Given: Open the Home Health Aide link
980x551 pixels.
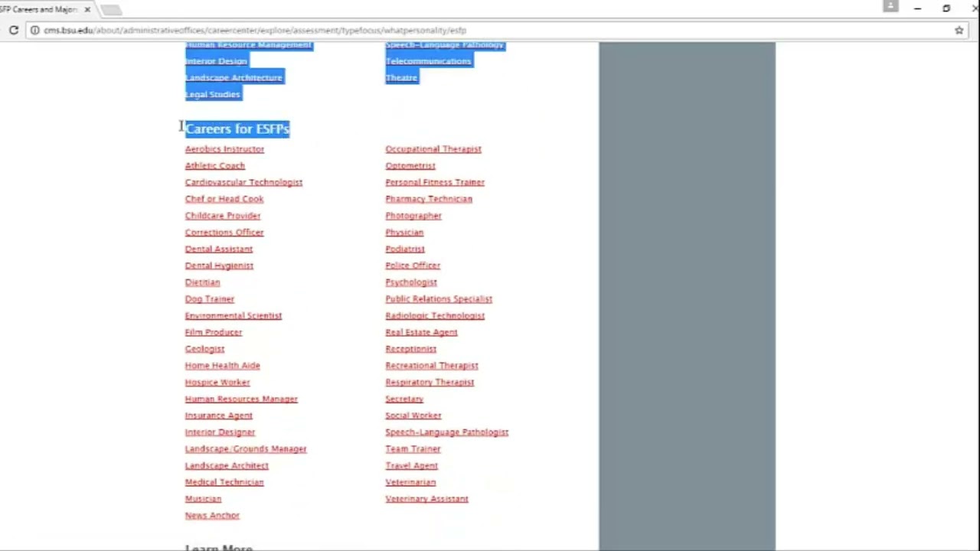Looking at the screenshot, I should coord(222,366).
